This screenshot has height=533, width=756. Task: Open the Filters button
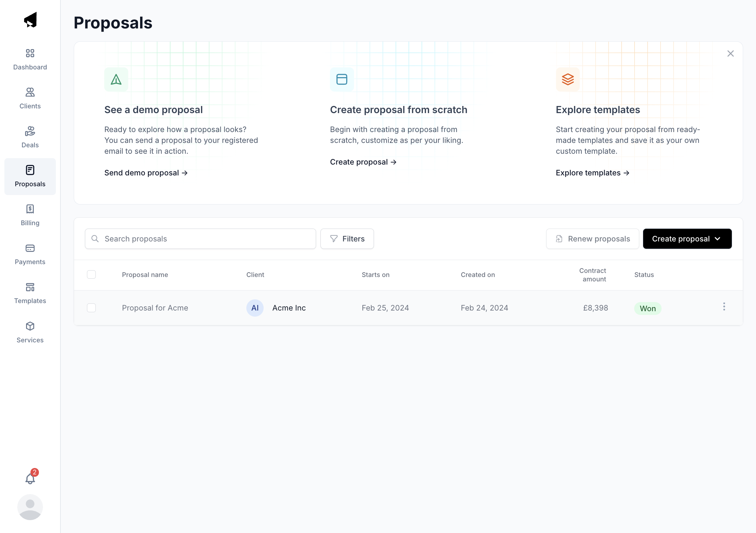point(347,239)
